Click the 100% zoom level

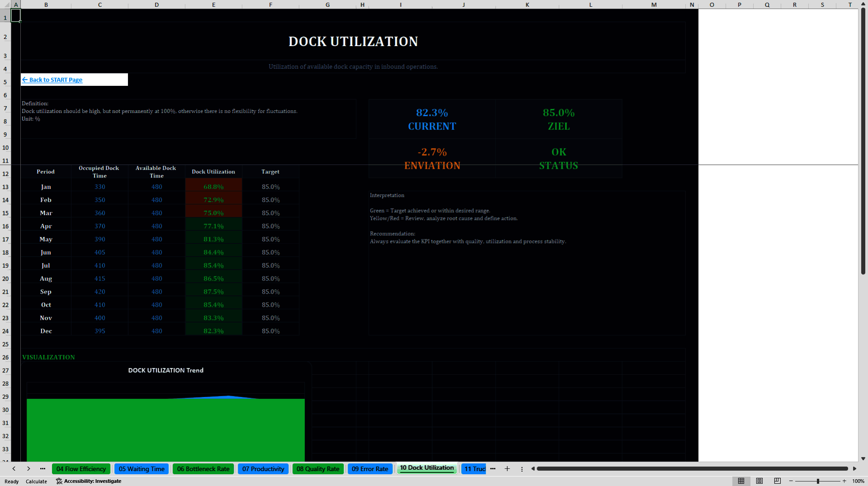[858, 481]
